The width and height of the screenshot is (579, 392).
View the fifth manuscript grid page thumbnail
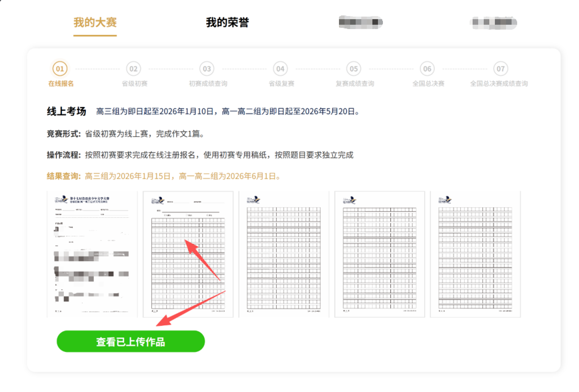pos(475,254)
